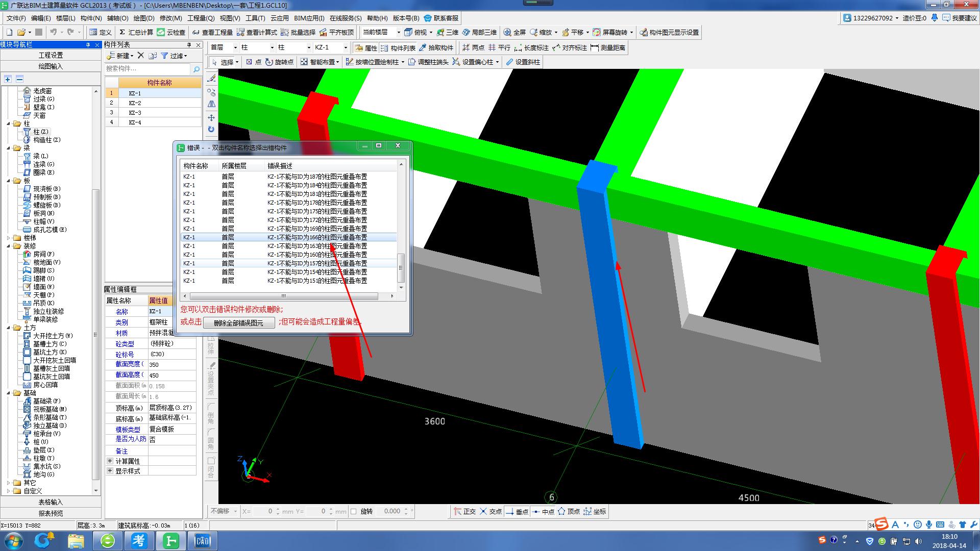The image size is (980, 551).
Task: Toggle 坐标 coordinate snap
Action: pyautogui.click(x=595, y=511)
